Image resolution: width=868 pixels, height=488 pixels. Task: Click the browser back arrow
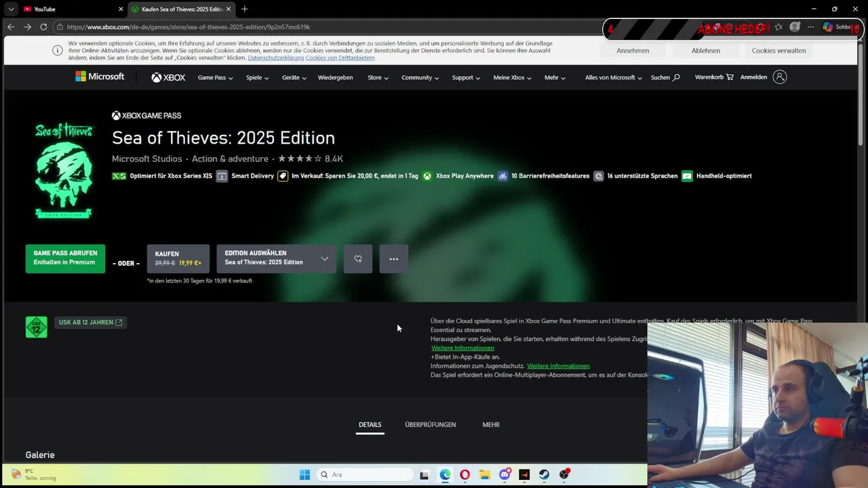coord(11,27)
